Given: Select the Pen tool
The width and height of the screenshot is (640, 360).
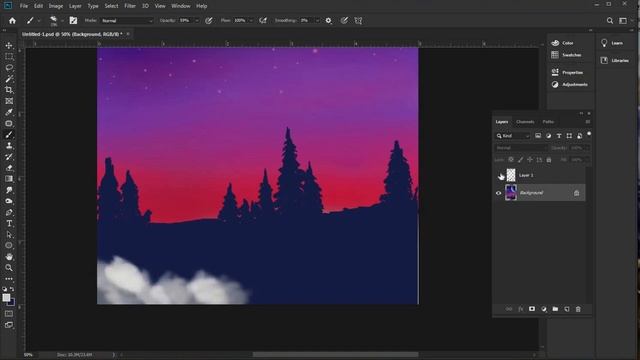Looking at the screenshot, I should point(9,212).
